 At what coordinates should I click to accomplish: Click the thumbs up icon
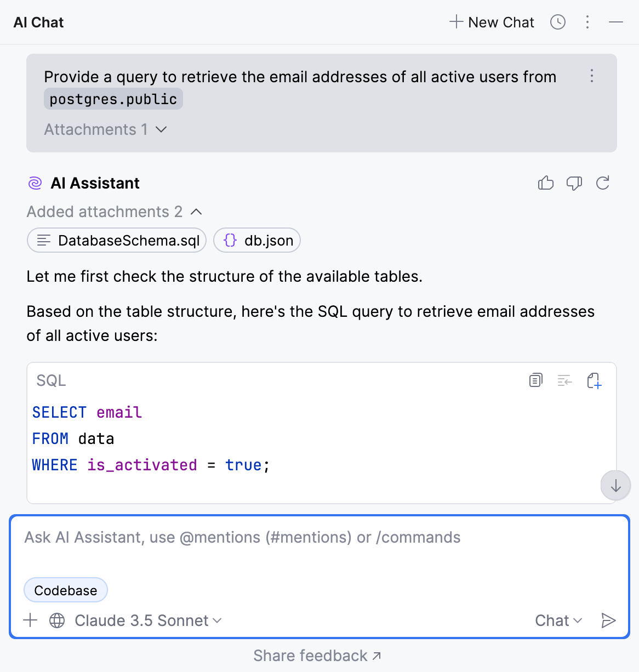pos(546,183)
